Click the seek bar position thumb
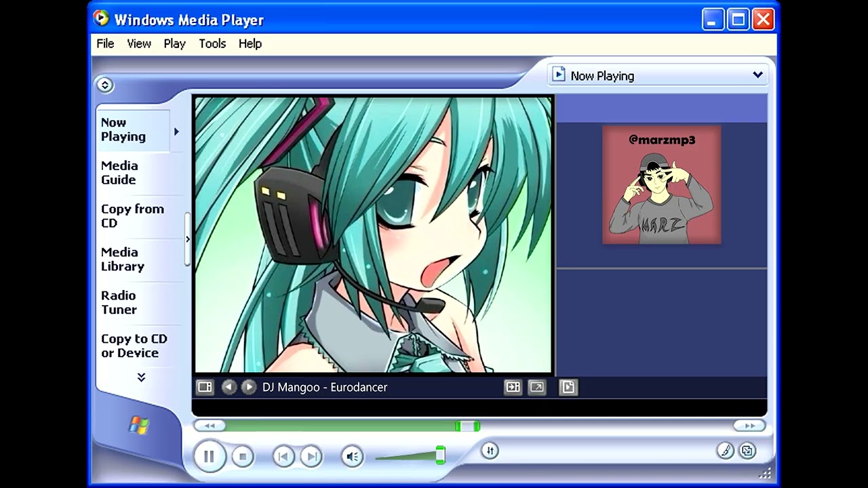This screenshot has height=488, width=868. (x=467, y=426)
